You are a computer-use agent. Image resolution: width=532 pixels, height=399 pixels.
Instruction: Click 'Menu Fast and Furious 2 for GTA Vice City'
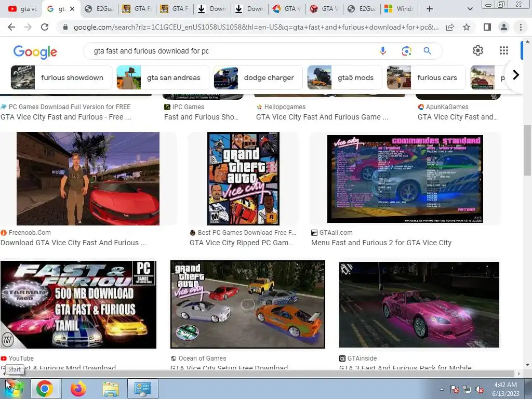[381, 243]
